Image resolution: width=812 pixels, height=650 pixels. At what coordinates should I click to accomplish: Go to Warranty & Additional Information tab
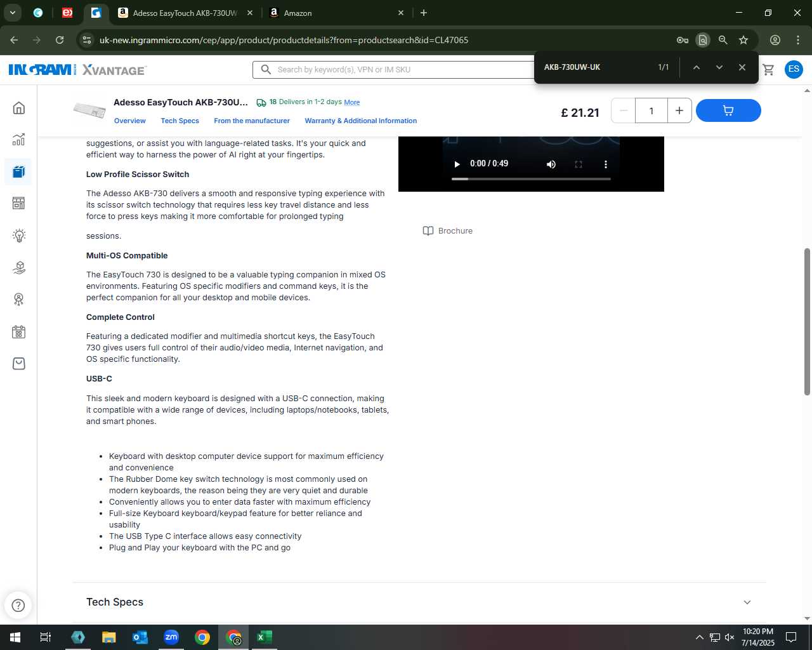tap(361, 121)
